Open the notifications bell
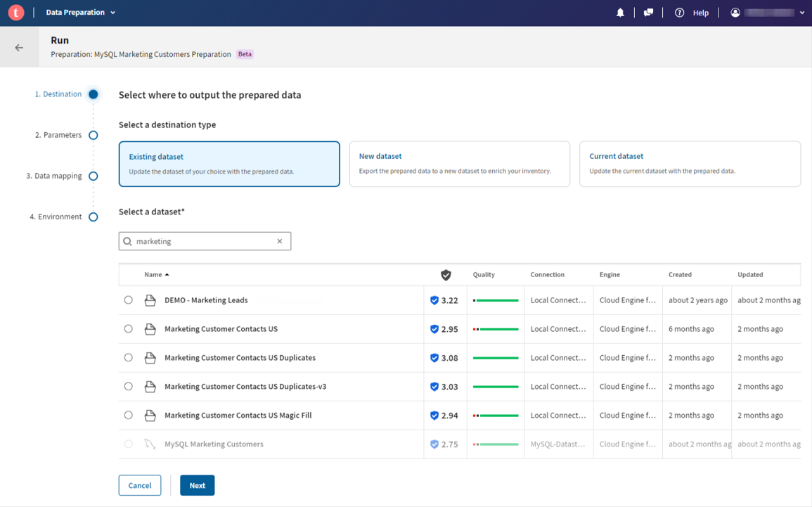 (620, 13)
